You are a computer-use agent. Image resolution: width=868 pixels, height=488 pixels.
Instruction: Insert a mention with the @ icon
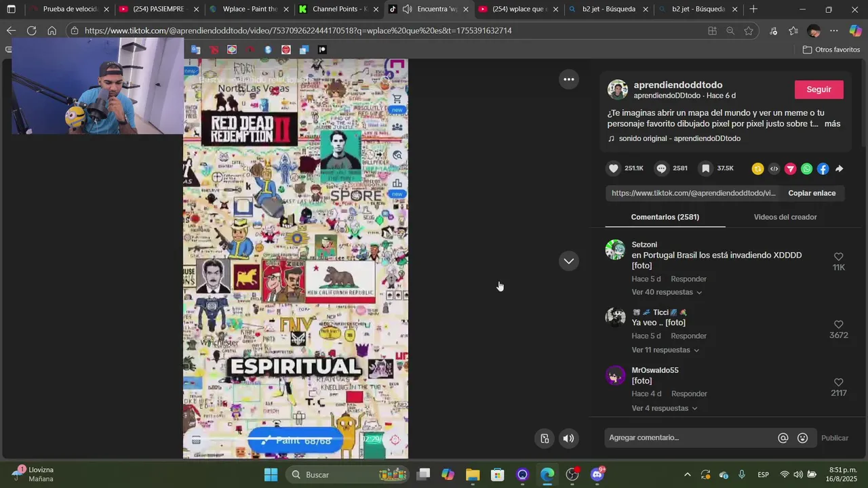coord(783,438)
